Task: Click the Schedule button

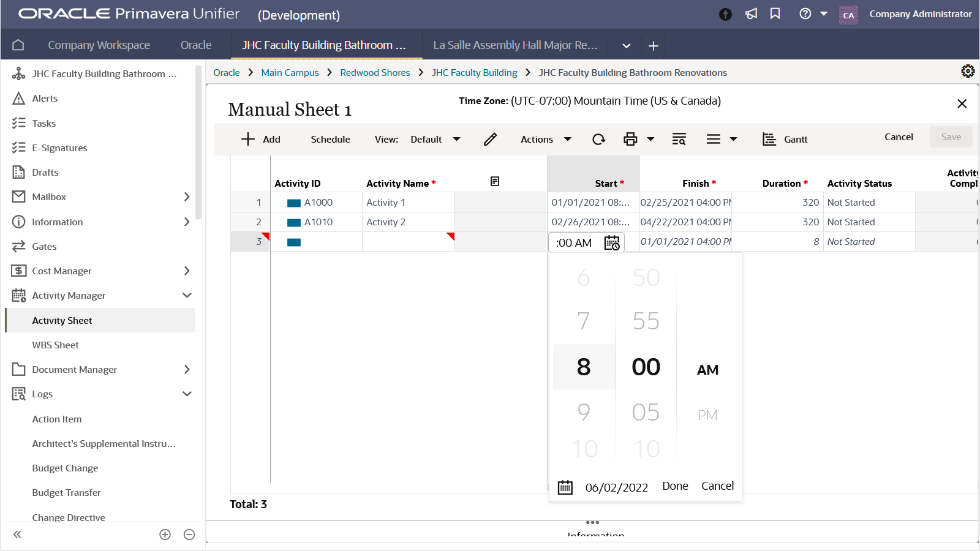Action: pyautogui.click(x=330, y=139)
